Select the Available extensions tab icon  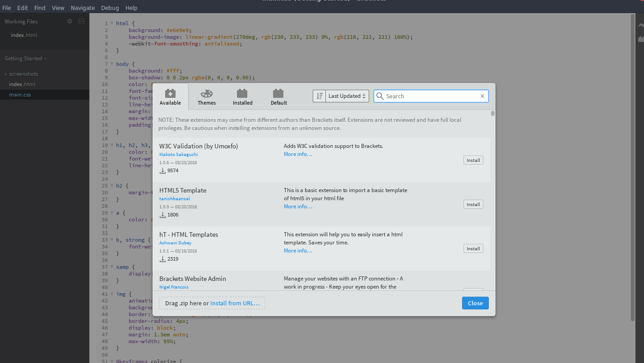[x=170, y=94]
